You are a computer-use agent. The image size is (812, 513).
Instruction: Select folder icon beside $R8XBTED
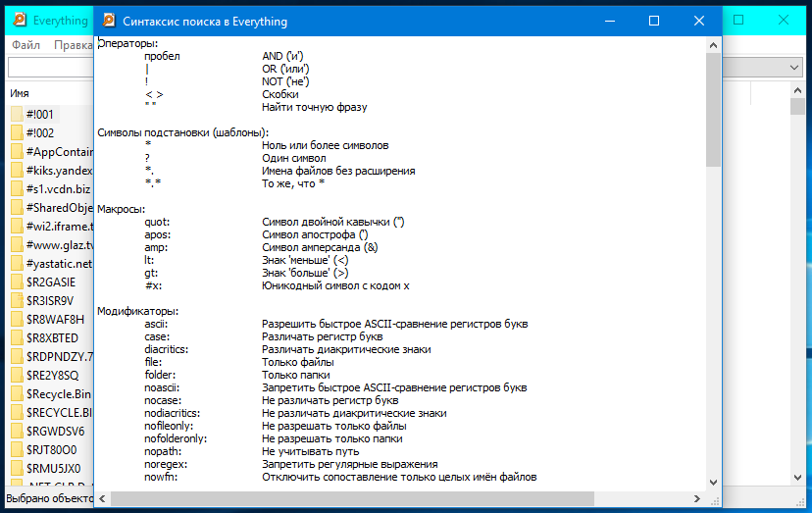point(17,337)
